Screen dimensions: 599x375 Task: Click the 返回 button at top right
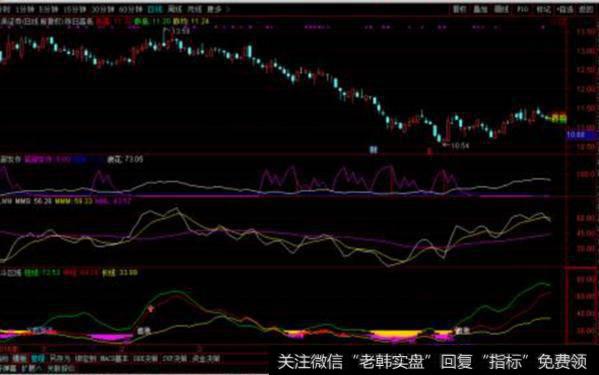click(586, 9)
